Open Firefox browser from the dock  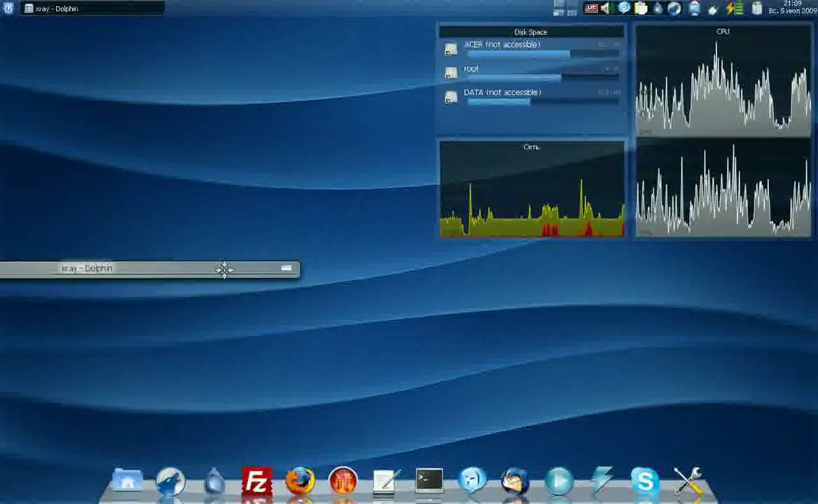coord(300,480)
